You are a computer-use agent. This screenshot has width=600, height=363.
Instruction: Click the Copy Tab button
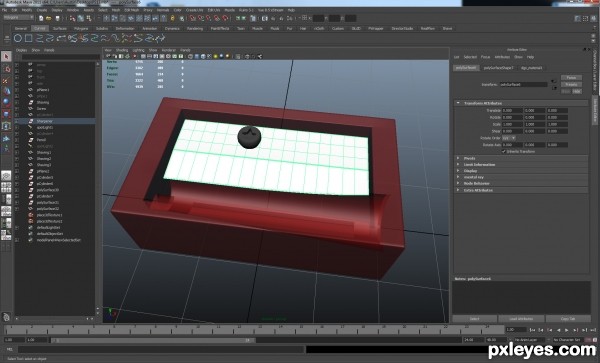point(568,319)
